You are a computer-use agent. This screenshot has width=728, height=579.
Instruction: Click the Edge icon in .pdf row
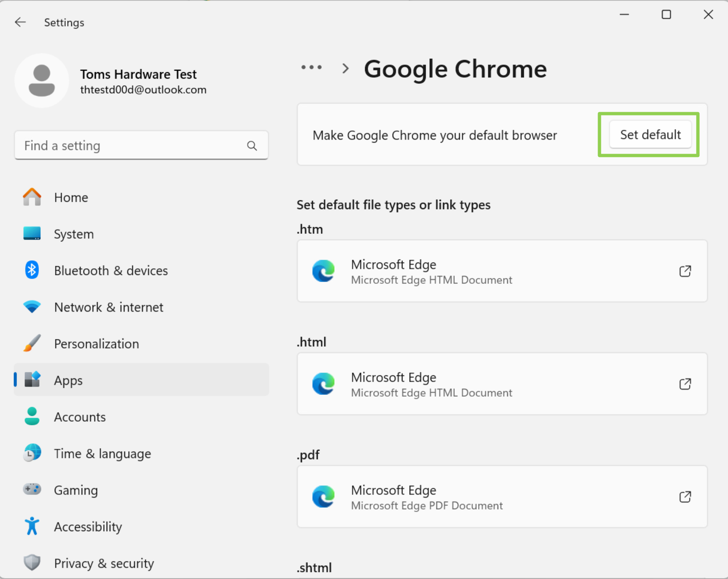pos(323,497)
